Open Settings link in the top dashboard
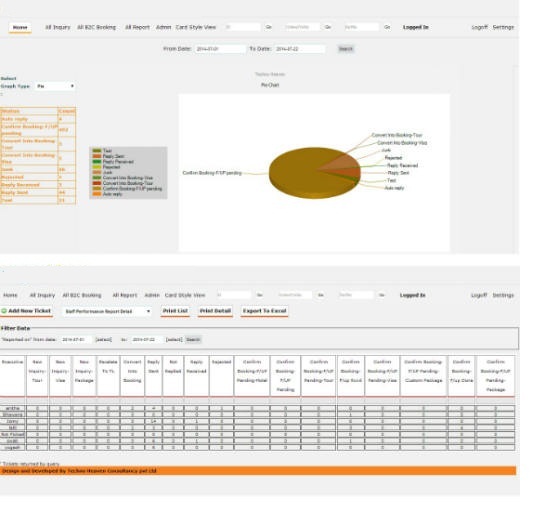The image size is (536, 508). pyautogui.click(x=503, y=27)
